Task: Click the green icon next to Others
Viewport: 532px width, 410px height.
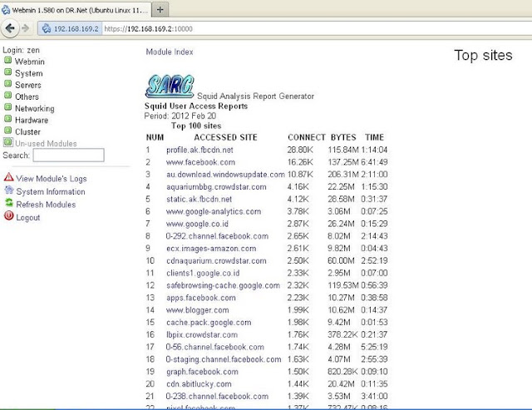Action: (7, 96)
